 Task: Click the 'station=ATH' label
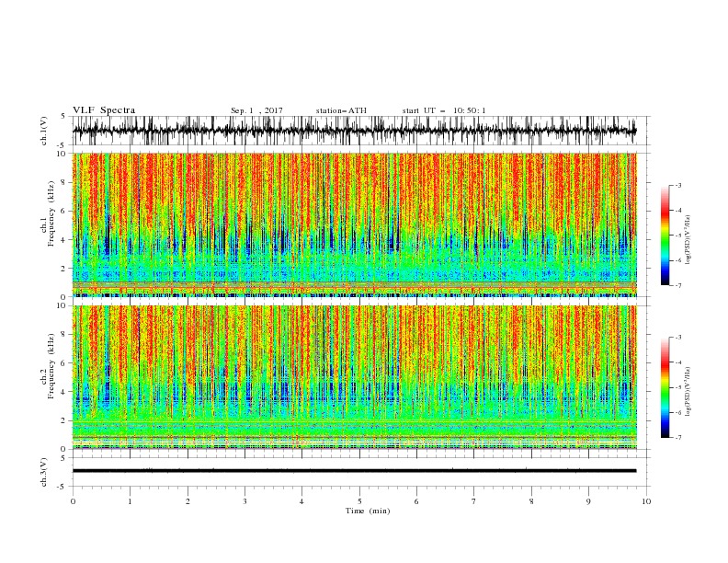click(x=341, y=110)
